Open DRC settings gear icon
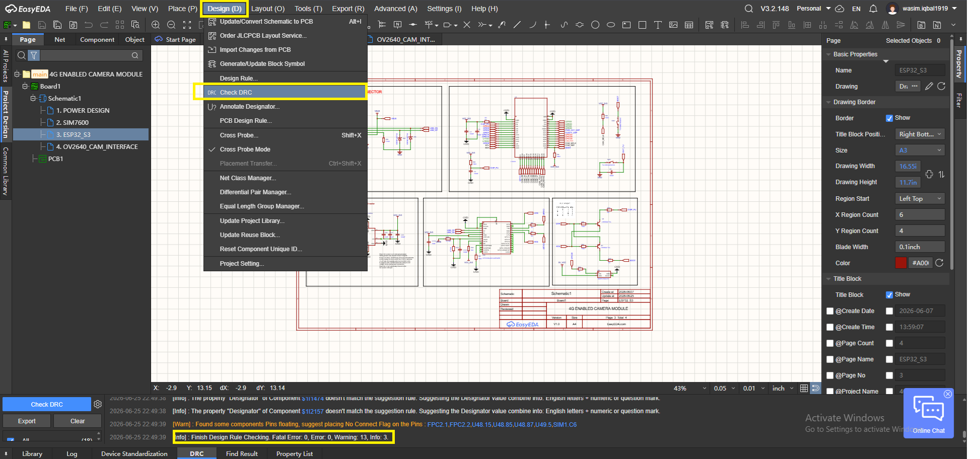 (x=98, y=404)
